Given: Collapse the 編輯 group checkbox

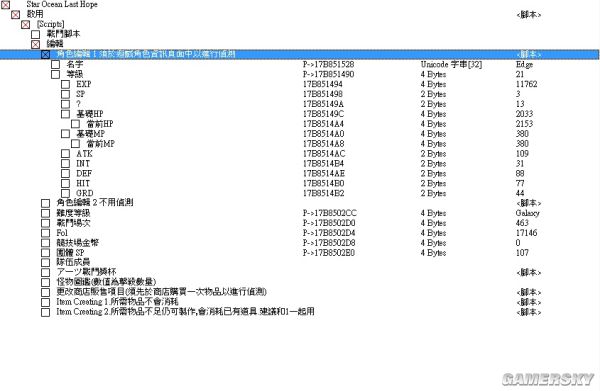Looking at the screenshot, I should click(x=35, y=44).
